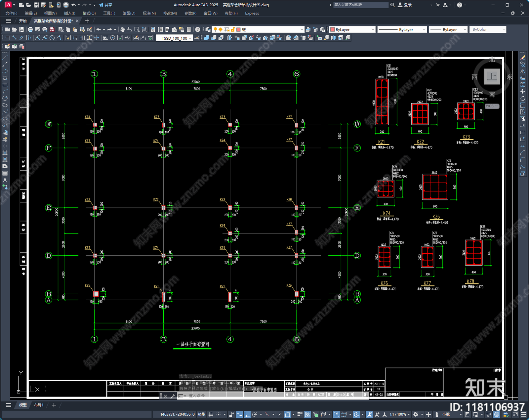Click the new drawing tab plus button
Screen dimensions: 529x420
pyautogui.click(x=87, y=21)
